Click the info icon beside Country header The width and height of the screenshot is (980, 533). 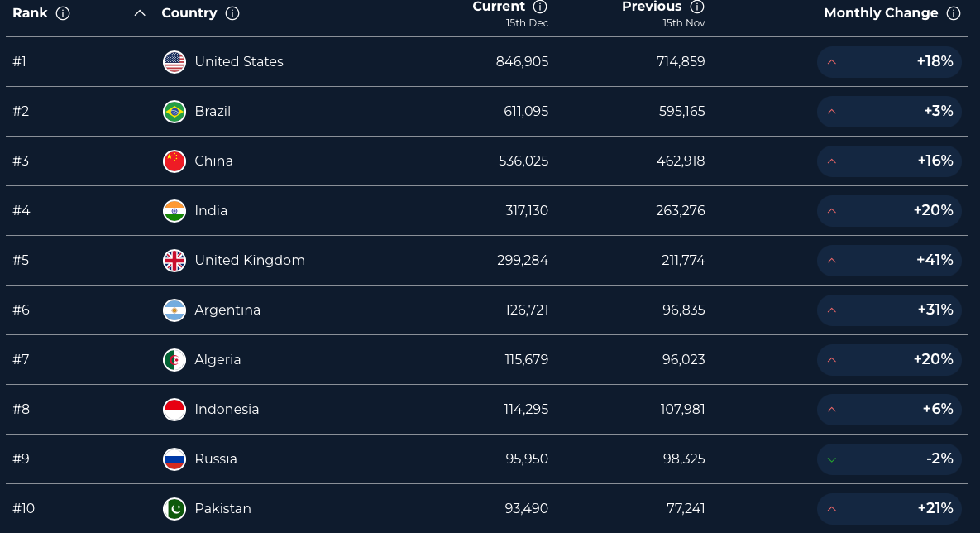[232, 13]
